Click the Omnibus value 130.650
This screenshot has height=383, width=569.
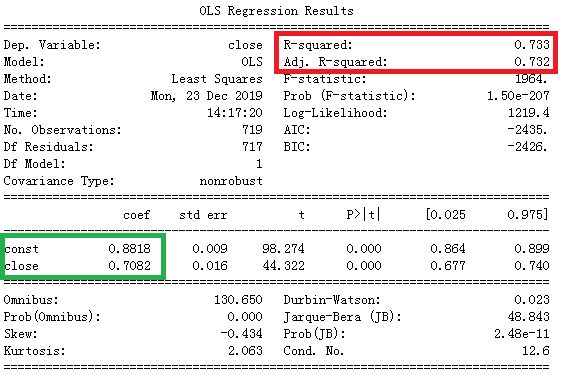pos(238,300)
